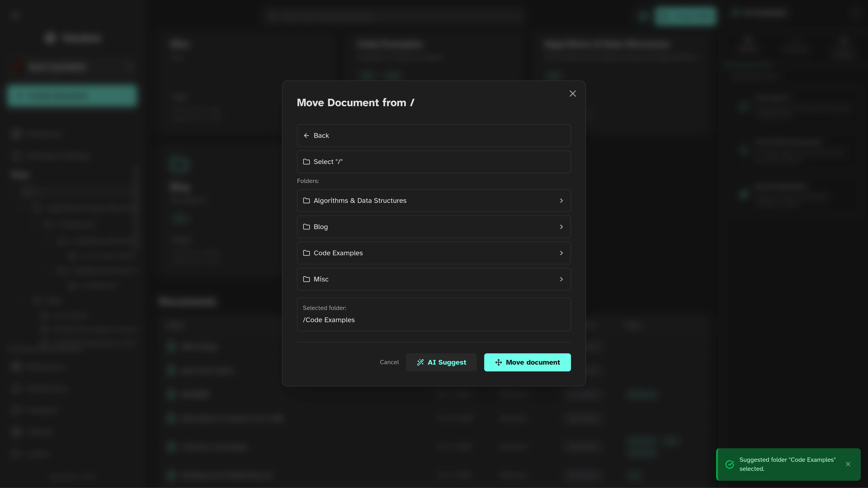Click the Algorithms & Data Structures folder icon

(x=306, y=200)
